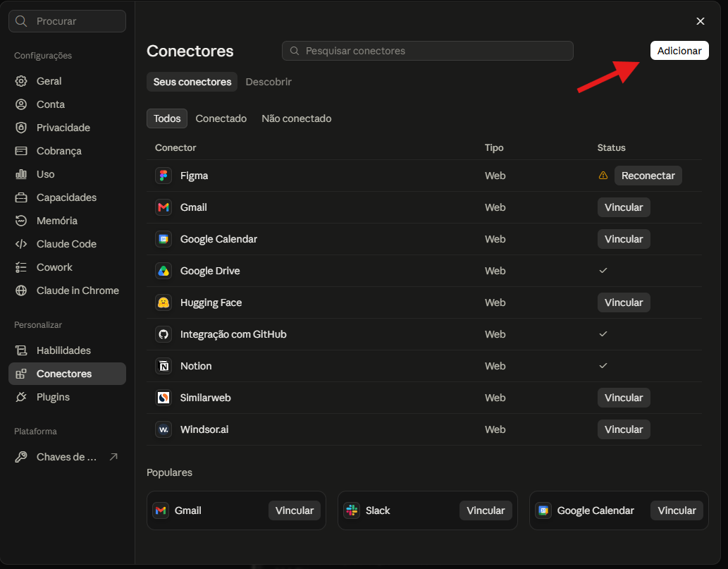Screen dimensions: 728x569
Task: Click the Integração com GitHub row name
Action: 233,334
